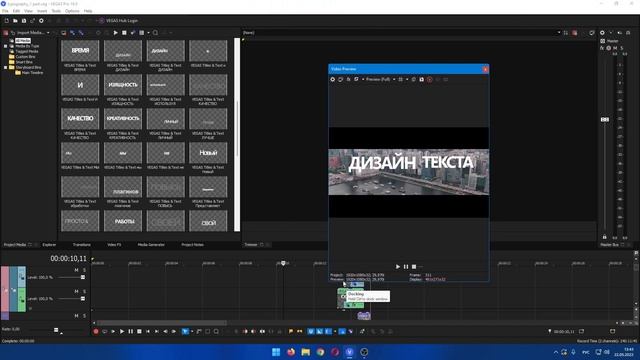Switch to the Video FX tab
This screenshot has height=360, width=640.
click(x=114, y=245)
